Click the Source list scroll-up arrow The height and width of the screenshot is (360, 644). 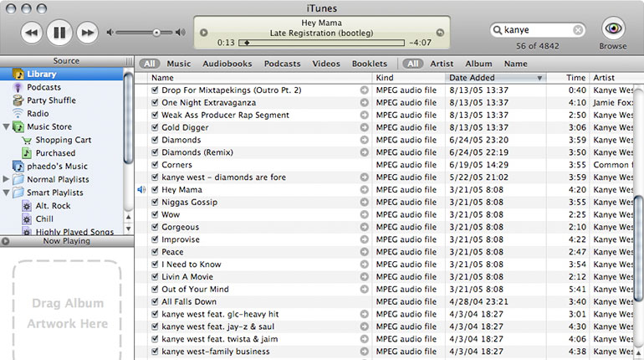129,217
